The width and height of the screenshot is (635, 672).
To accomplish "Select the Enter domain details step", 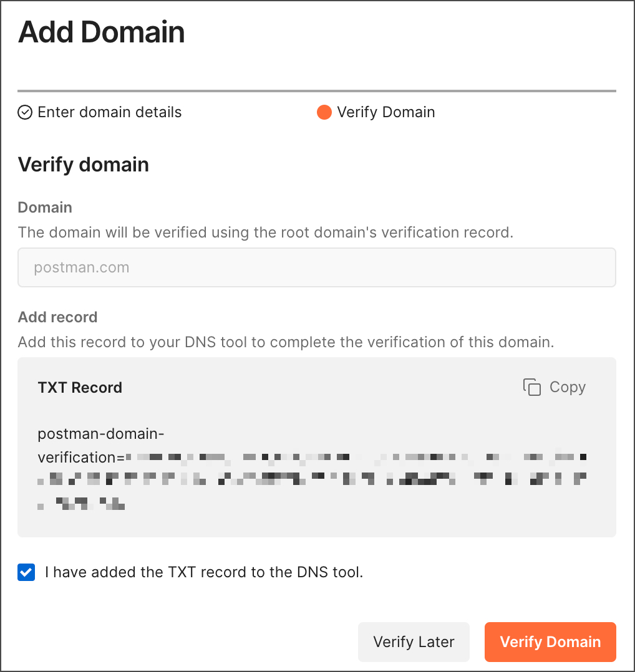I will click(x=110, y=112).
